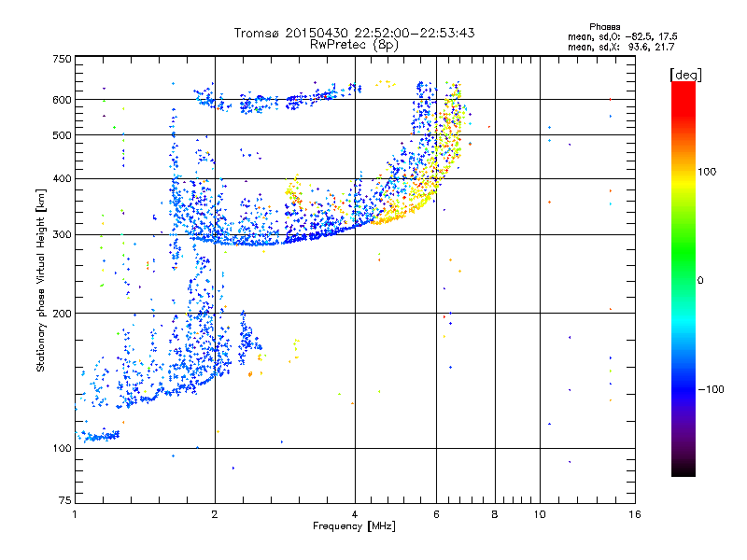Select the 'mean, sd,O: -82.5, 17.5' text
Viewport: 747px width, 560px height.
[x=622, y=36]
